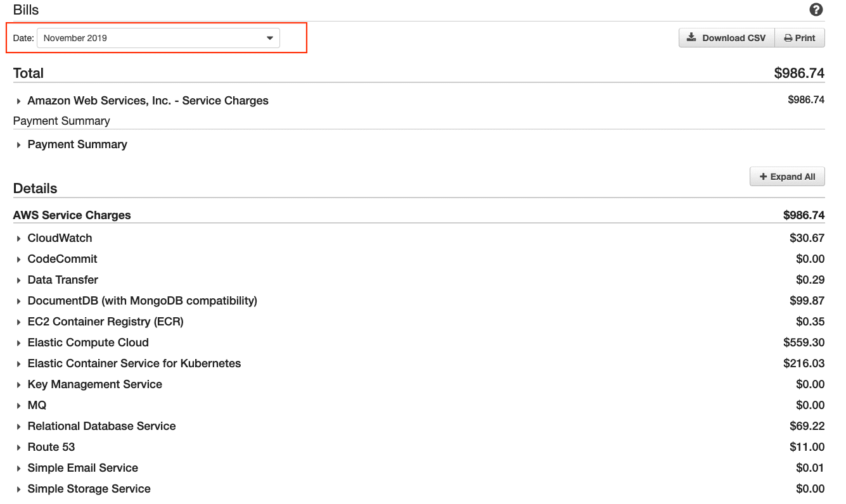Expand Simple Email Service charges
The height and width of the screenshot is (504, 846).
(x=82, y=468)
